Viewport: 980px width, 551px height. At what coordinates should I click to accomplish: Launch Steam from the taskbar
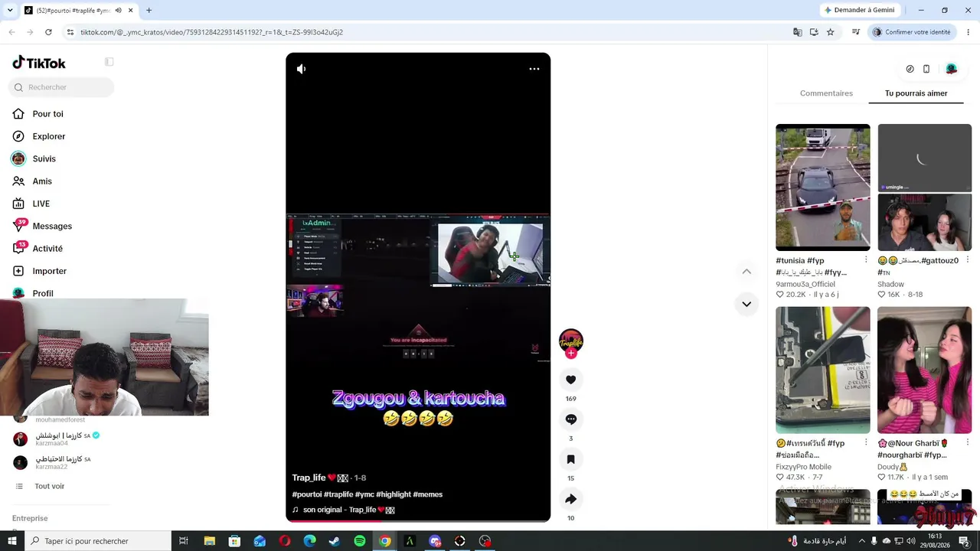coord(335,541)
